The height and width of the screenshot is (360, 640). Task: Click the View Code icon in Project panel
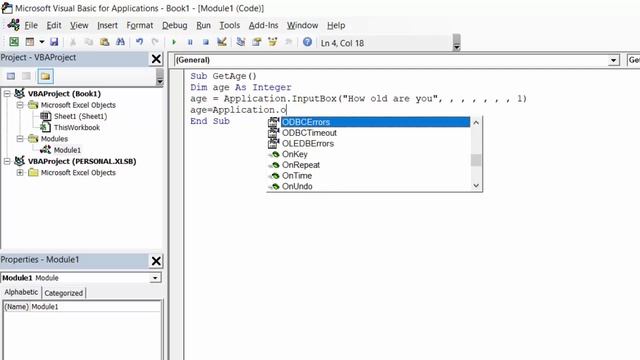[11, 76]
